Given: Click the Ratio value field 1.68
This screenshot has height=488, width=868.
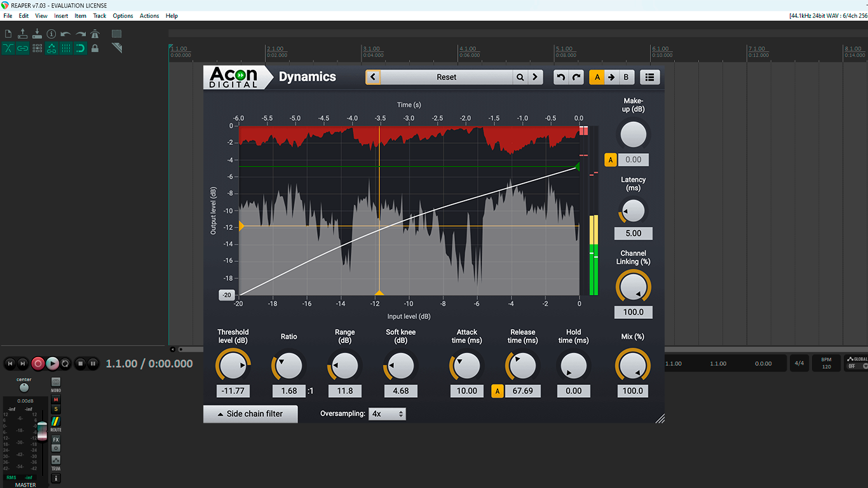Looking at the screenshot, I should tap(289, 391).
